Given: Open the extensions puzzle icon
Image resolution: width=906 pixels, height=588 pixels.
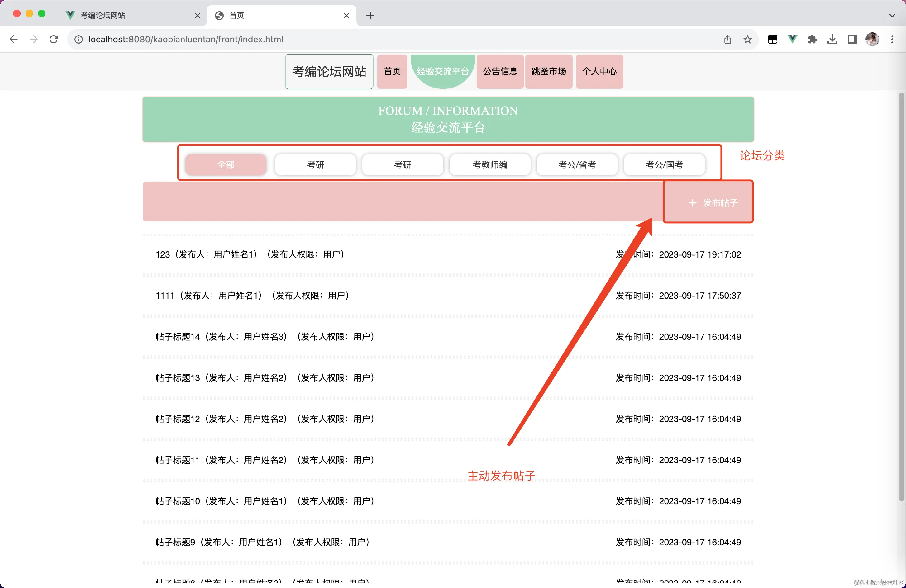Looking at the screenshot, I should point(812,39).
